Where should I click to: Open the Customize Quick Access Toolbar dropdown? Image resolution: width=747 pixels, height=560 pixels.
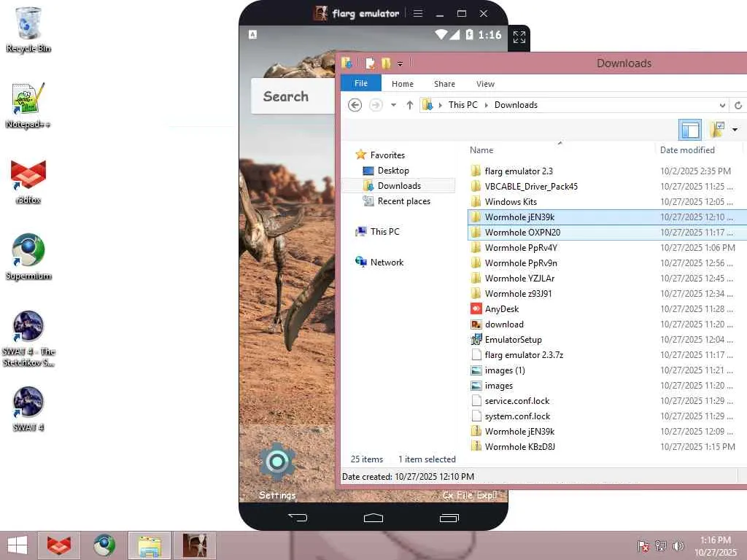pos(400,63)
